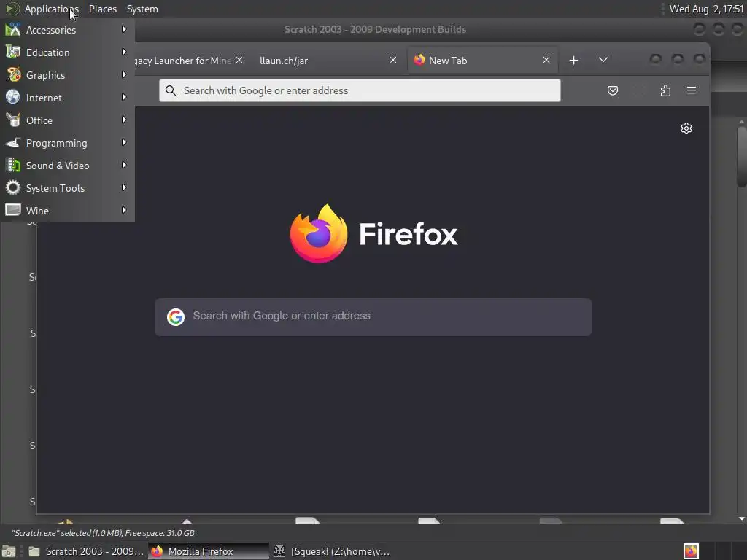Expand the arrow next to Graphics

(x=124, y=75)
